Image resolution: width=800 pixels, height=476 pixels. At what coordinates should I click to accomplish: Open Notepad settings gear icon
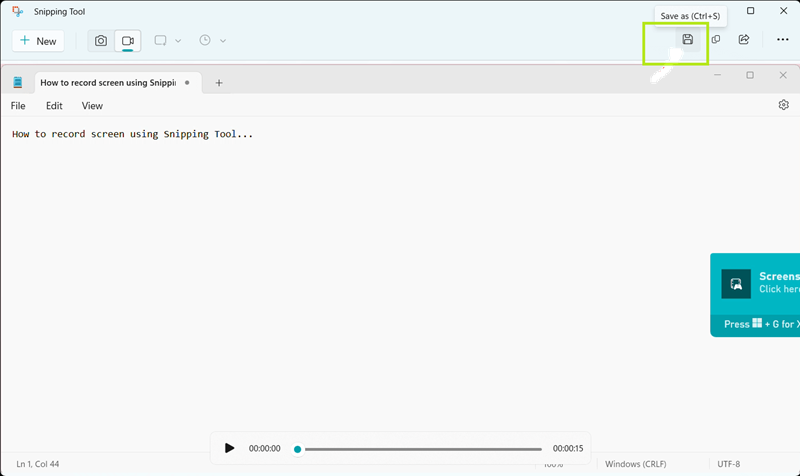click(783, 105)
